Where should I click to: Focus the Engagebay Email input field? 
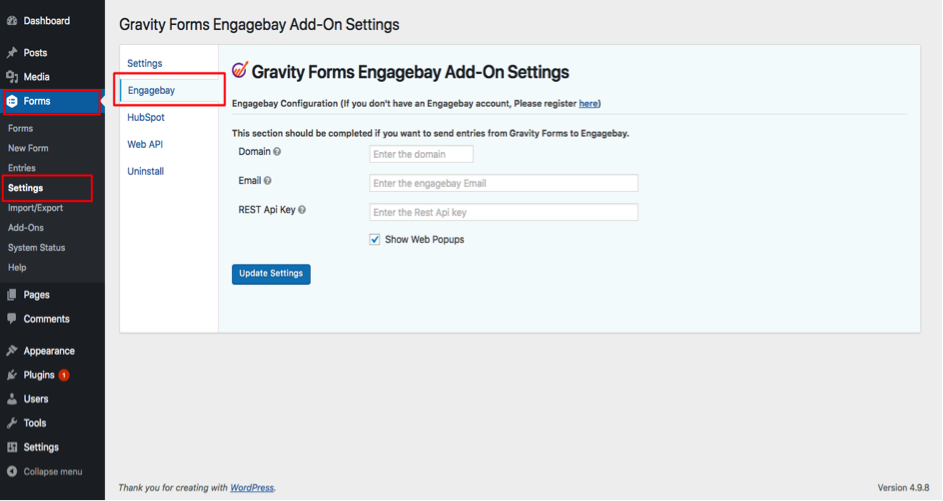click(x=503, y=183)
